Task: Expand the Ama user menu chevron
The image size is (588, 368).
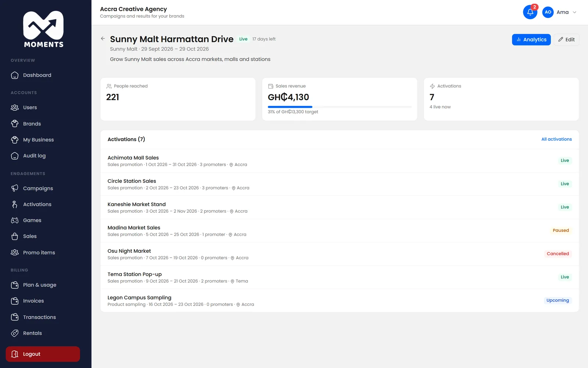Action: click(x=574, y=12)
